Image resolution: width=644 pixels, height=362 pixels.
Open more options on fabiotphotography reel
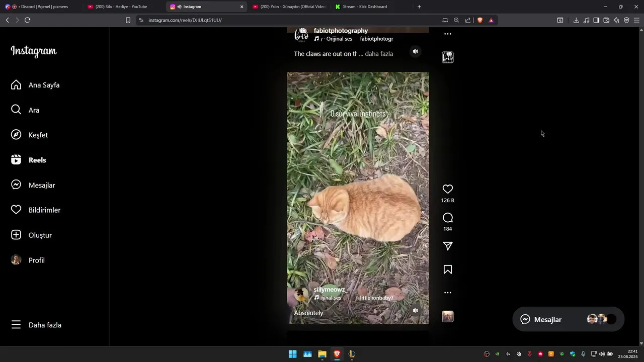point(447,34)
